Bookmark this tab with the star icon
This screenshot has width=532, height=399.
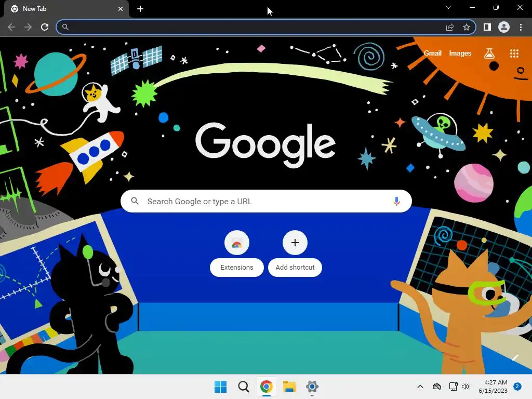(x=467, y=27)
